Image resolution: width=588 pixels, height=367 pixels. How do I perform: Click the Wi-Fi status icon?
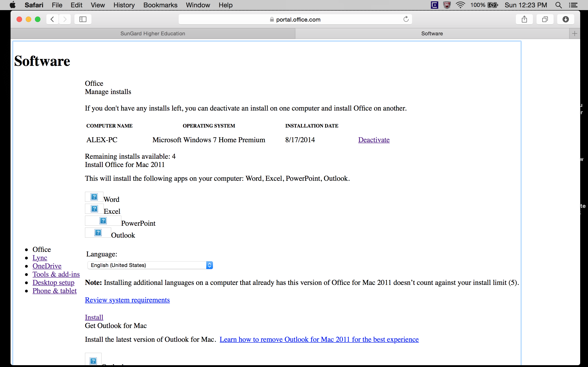[x=460, y=5]
